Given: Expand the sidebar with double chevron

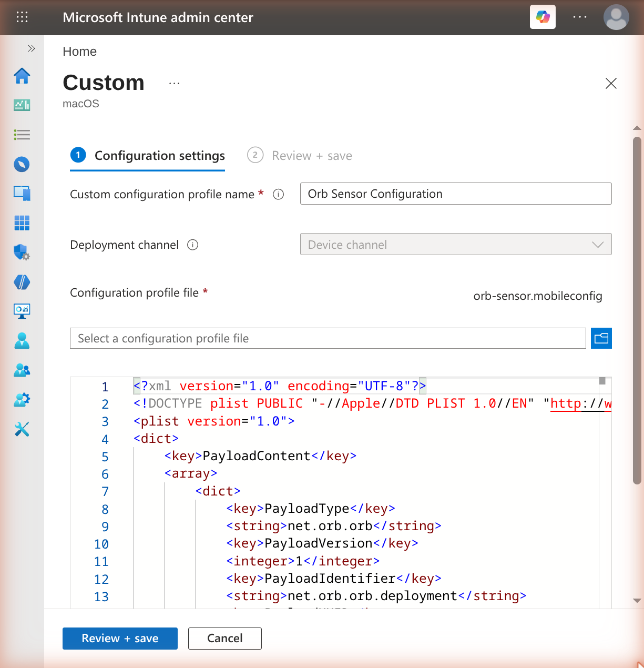Looking at the screenshot, I should pos(32,48).
